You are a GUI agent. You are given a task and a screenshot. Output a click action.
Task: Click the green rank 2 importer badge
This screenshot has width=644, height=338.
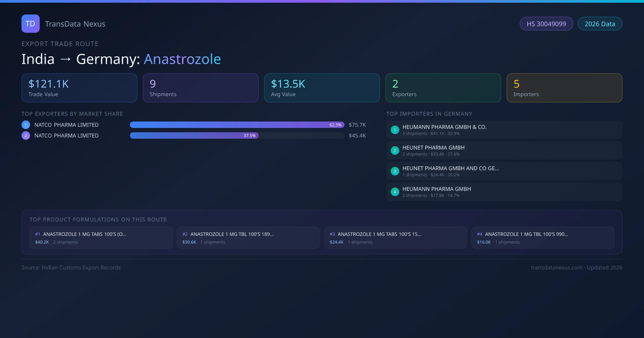[395, 150]
